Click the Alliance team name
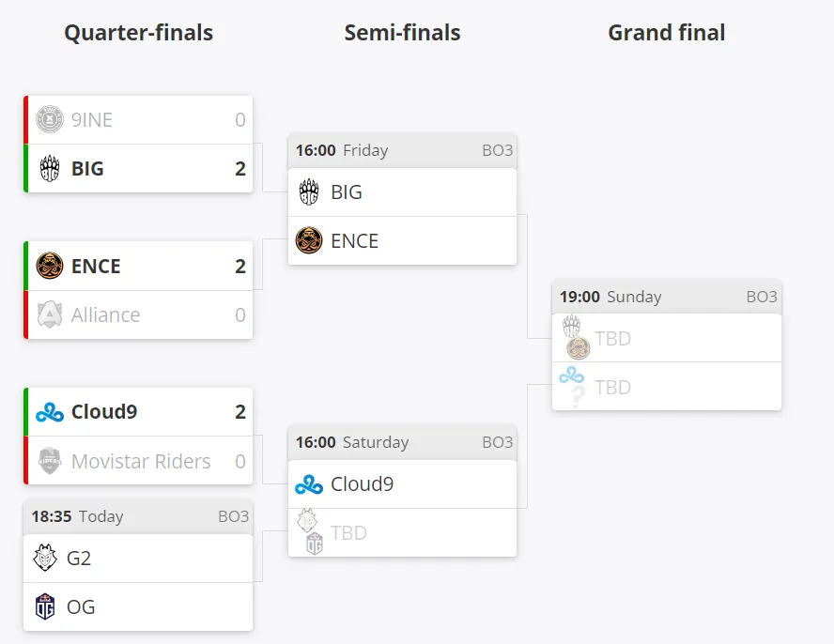The height and width of the screenshot is (644, 834). [x=106, y=314]
